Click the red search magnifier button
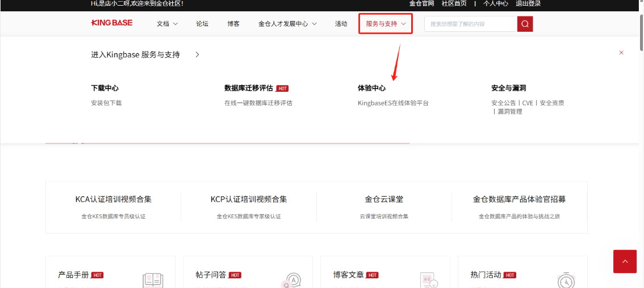The width and height of the screenshot is (644, 288). click(525, 24)
